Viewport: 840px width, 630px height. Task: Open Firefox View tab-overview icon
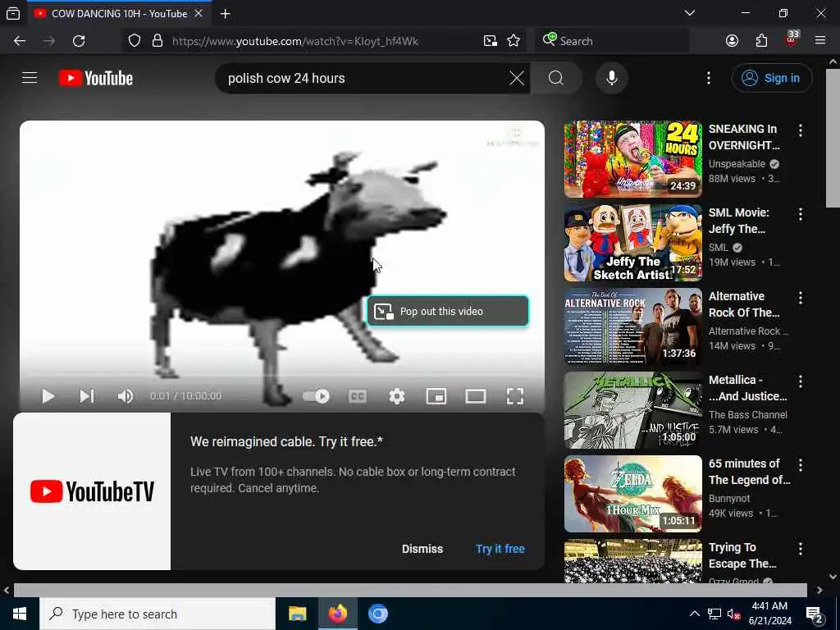(x=13, y=14)
